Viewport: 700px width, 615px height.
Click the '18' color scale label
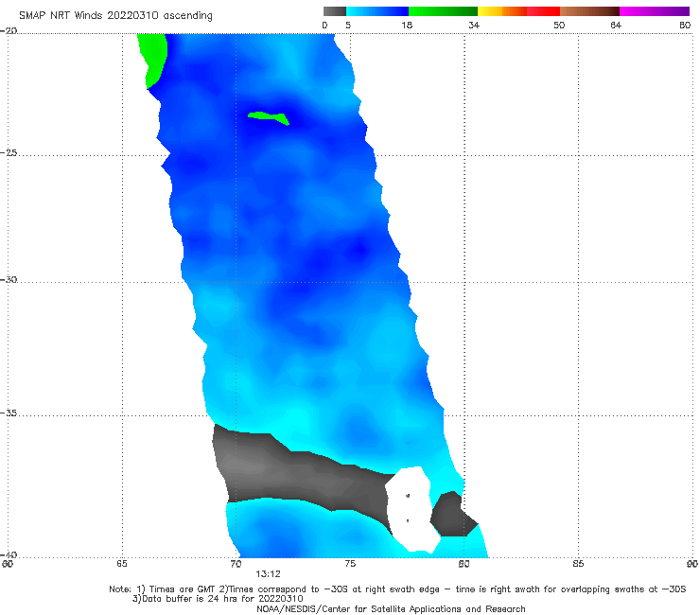[407, 25]
